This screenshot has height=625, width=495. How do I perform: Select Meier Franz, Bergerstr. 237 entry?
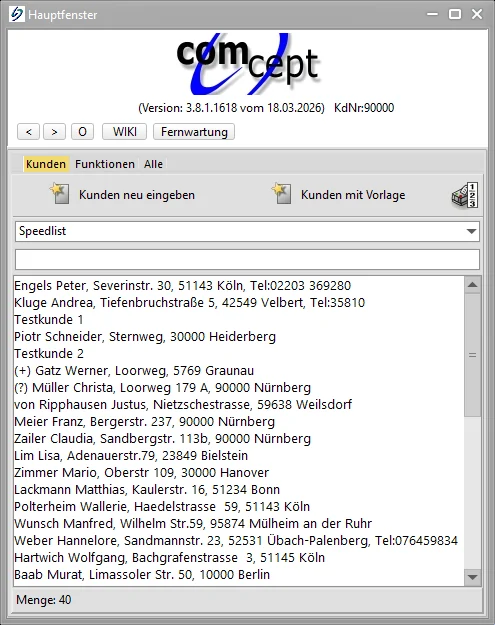[x=239, y=422]
